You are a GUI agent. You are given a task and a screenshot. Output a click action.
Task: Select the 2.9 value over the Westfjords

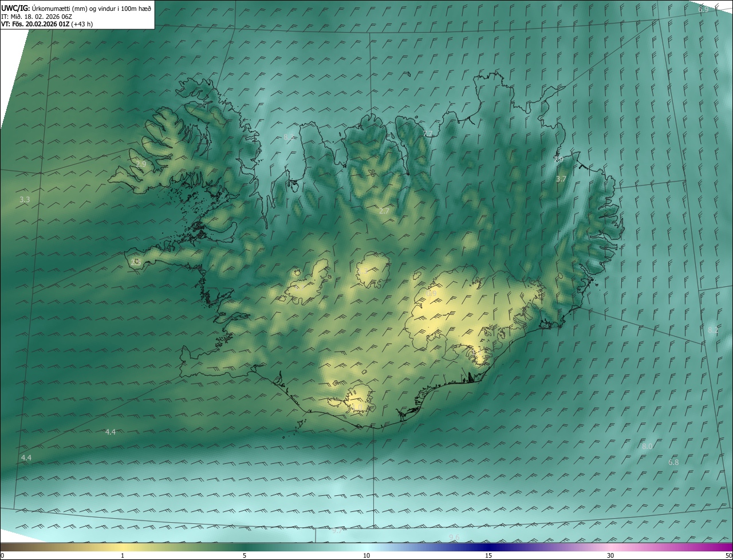(x=141, y=164)
